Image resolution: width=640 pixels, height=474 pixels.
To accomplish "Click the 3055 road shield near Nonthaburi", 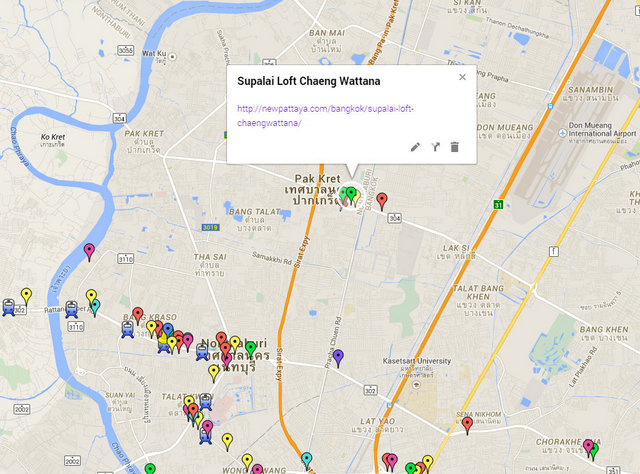I will click(x=125, y=50).
